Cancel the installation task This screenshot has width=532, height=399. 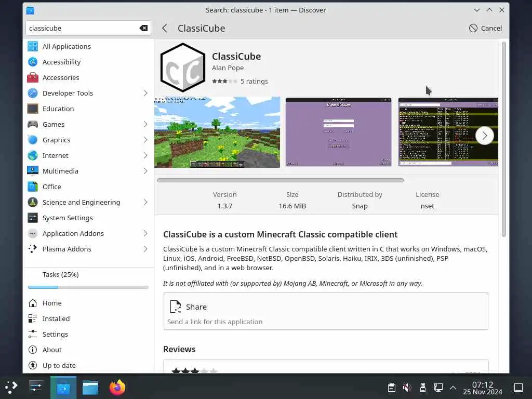tap(486, 28)
